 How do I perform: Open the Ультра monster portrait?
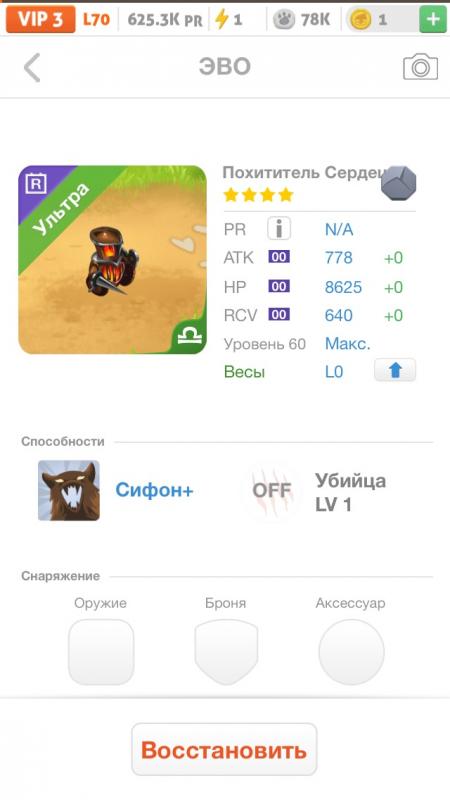click(112, 260)
